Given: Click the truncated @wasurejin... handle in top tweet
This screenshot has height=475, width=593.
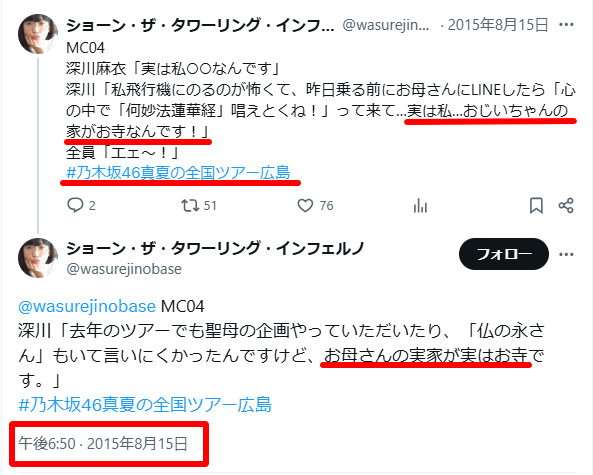Looking at the screenshot, I should [x=386, y=25].
